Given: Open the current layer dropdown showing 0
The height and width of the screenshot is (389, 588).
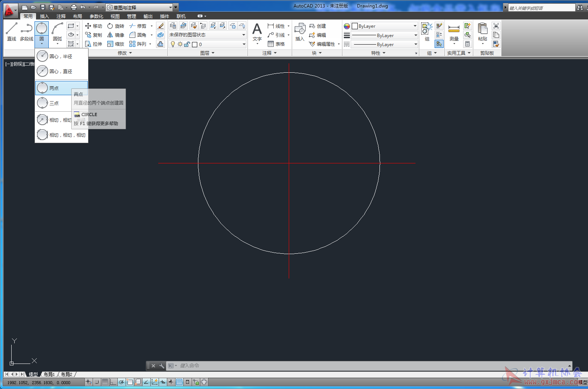Looking at the screenshot, I should point(207,44).
